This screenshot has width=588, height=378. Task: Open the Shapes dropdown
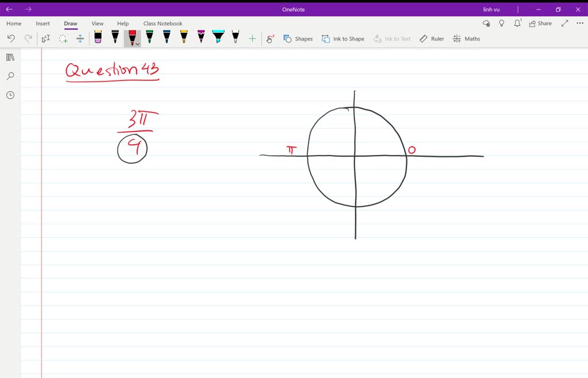pos(297,38)
